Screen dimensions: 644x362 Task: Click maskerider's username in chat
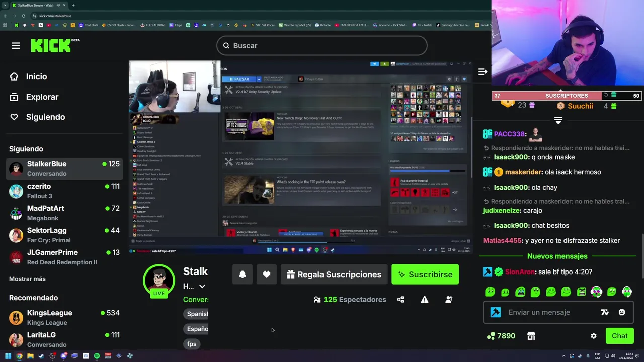pos(524,172)
